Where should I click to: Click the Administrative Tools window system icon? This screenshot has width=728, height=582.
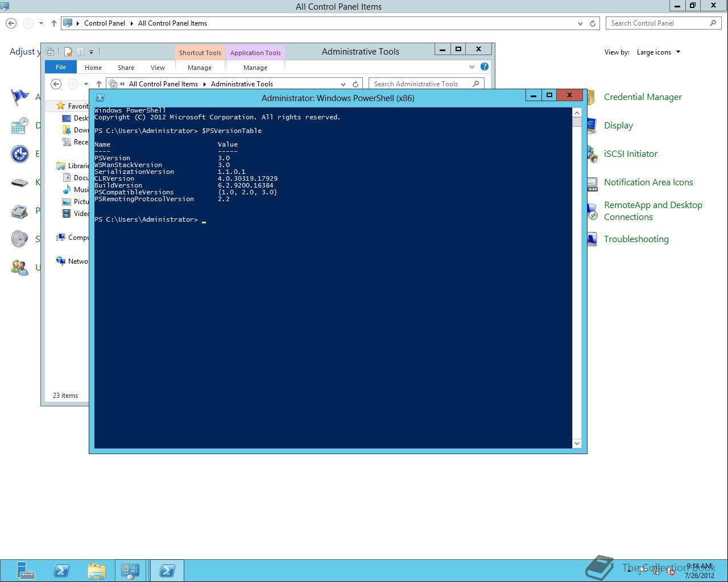tap(50, 52)
